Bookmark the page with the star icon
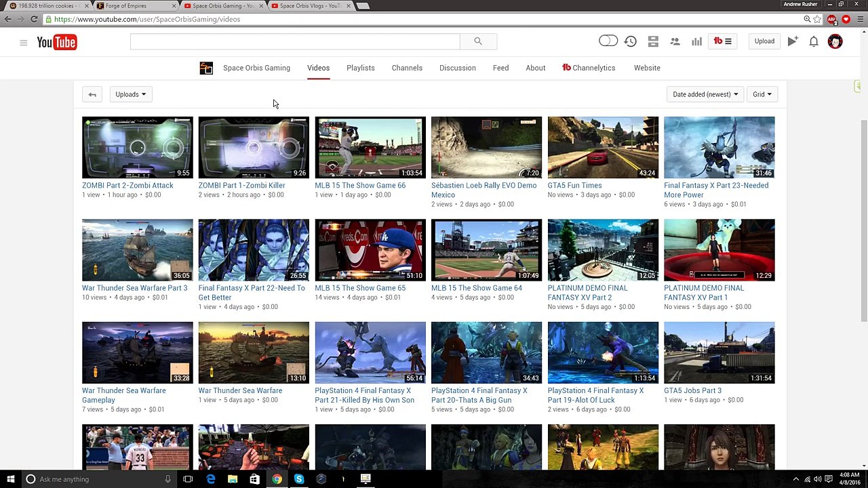This screenshot has width=868, height=488. pyautogui.click(x=818, y=20)
